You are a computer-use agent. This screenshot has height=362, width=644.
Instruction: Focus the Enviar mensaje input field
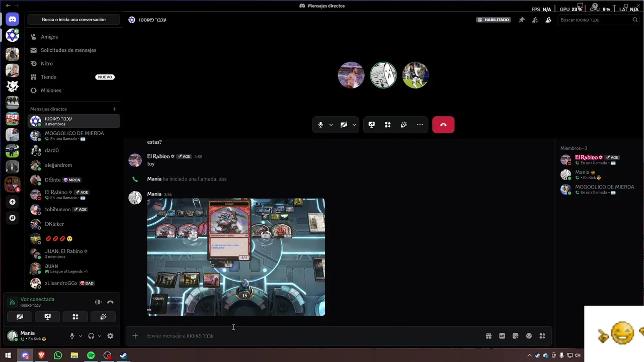coord(312,336)
